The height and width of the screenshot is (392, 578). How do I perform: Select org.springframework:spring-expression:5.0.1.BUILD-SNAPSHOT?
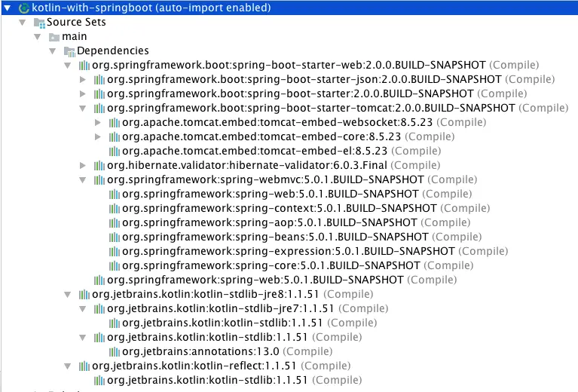pyautogui.click(x=289, y=252)
